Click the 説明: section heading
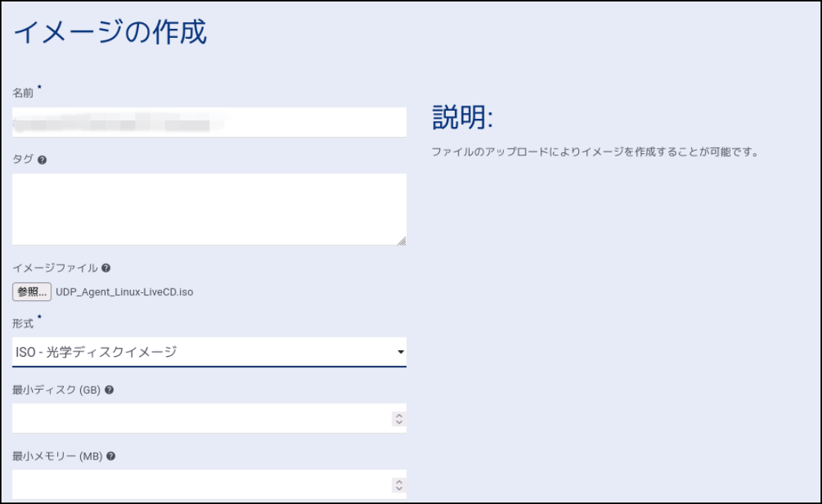 (x=463, y=117)
